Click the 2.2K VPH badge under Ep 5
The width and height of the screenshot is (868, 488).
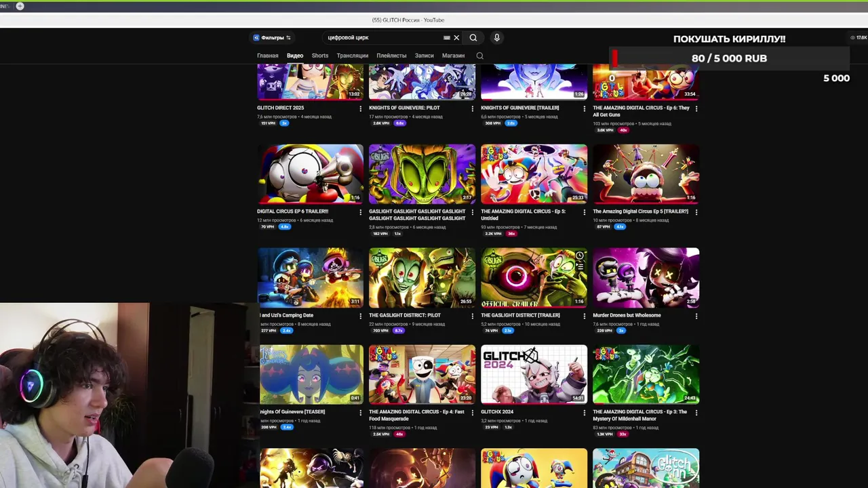pos(493,234)
